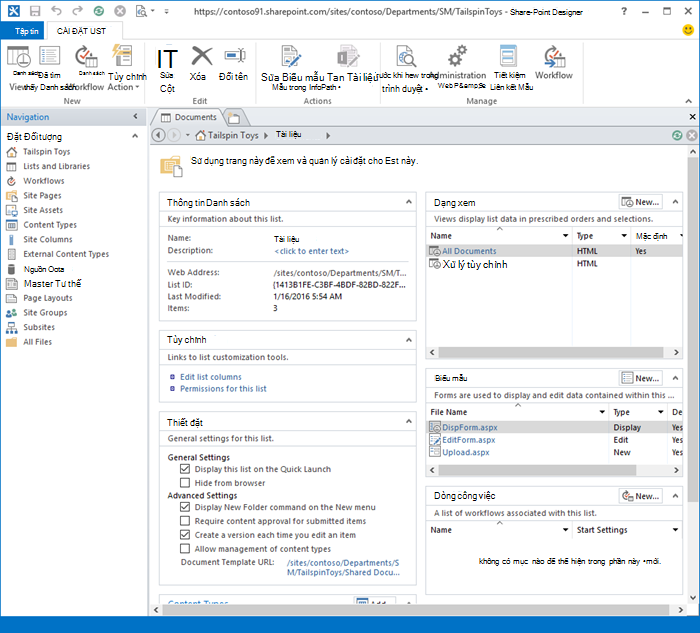
Task: Click the views list horizontal scrollbar
Action: click(x=550, y=352)
